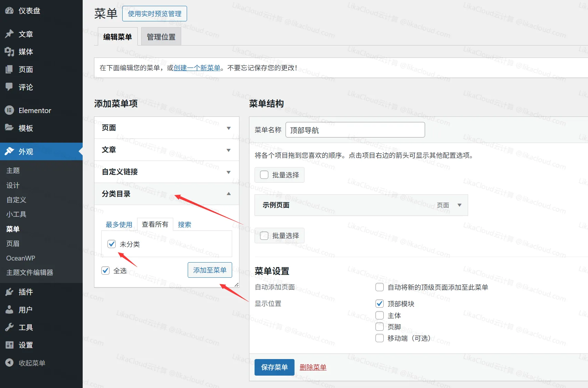Enable the 自动将新的顶级页面添加至此菜单 checkbox
The width and height of the screenshot is (588, 388).
pos(379,287)
